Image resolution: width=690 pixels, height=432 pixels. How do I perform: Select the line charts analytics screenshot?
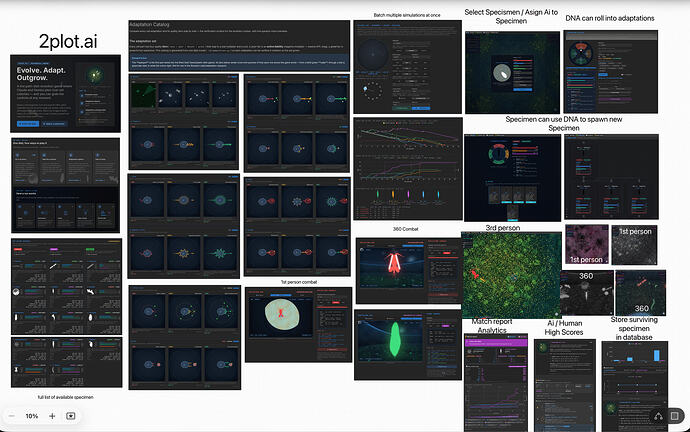[408, 169]
